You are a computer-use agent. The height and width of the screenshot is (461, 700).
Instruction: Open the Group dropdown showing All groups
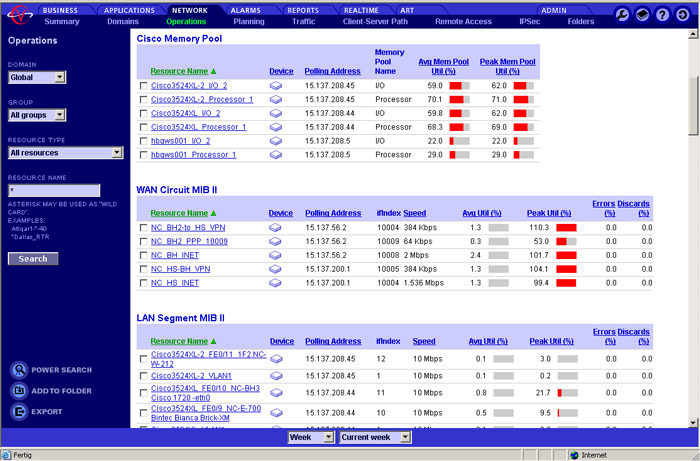tap(37, 115)
